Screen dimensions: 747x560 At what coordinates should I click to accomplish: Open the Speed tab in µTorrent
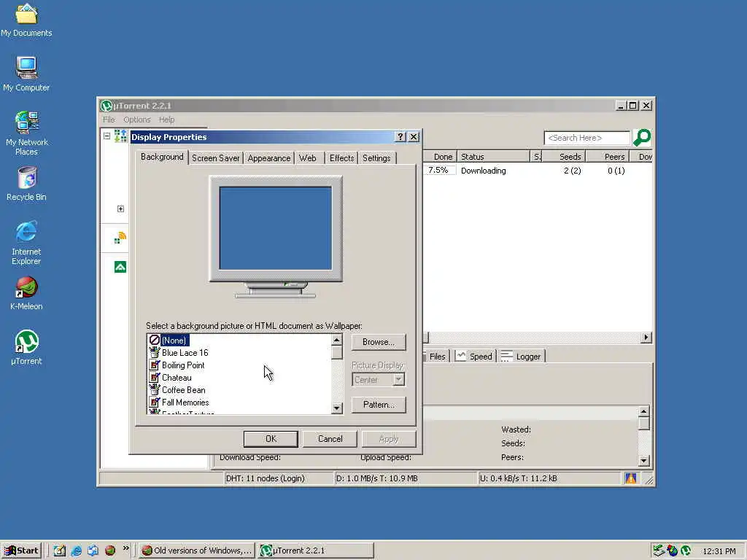474,356
